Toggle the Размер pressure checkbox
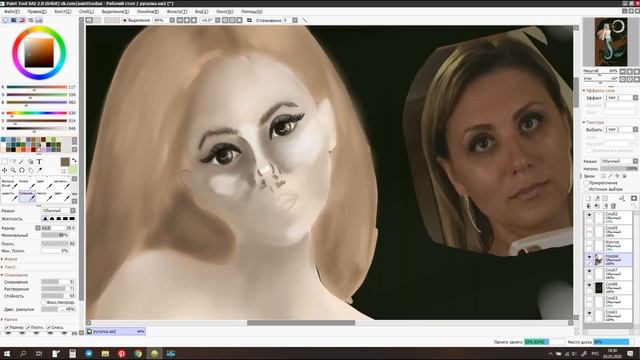Screen dimensions: 640x360 click(x=7, y=327)
